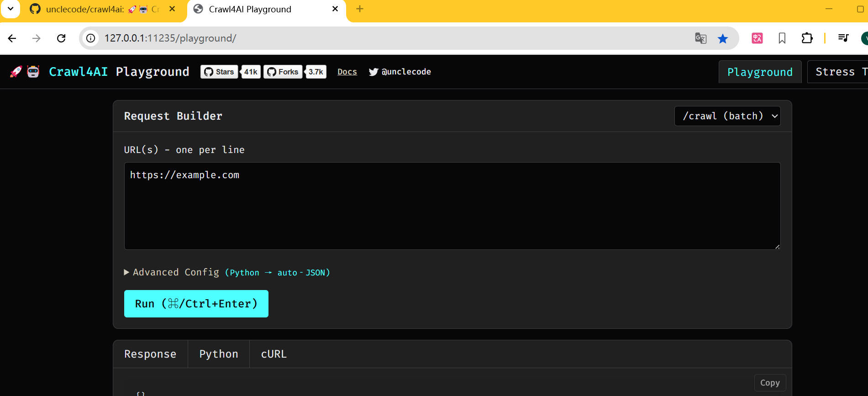Click the browser back arrow
The width and height of the screenshot is (868, 396).
12,38
